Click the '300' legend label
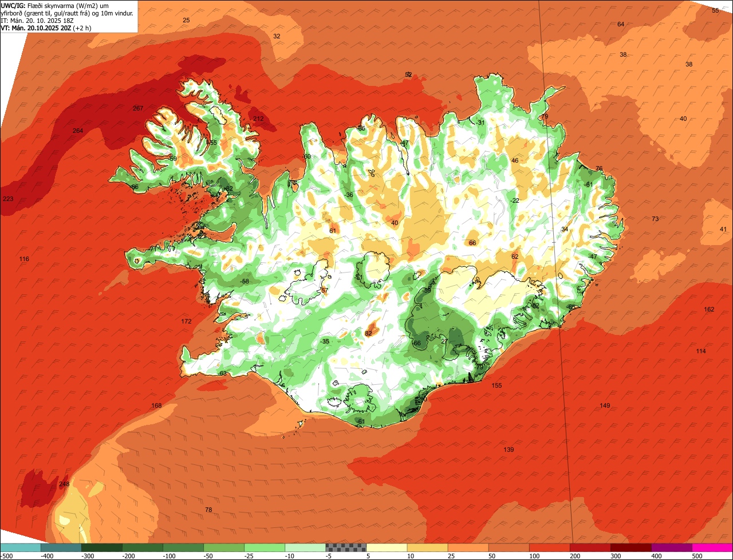 coord(616,556)
